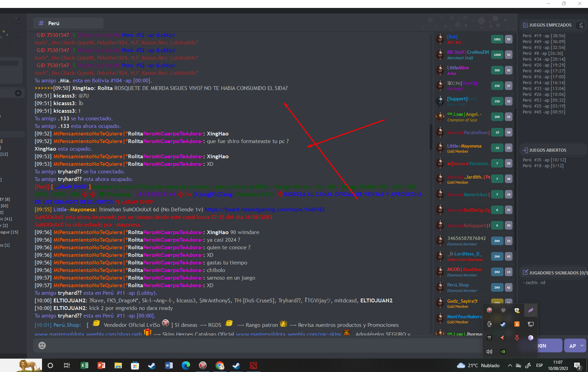The width and height of the screenshot is (588, 372).
Task: Select open game Perú #35 -ap [10/12]
Action: 544,160
